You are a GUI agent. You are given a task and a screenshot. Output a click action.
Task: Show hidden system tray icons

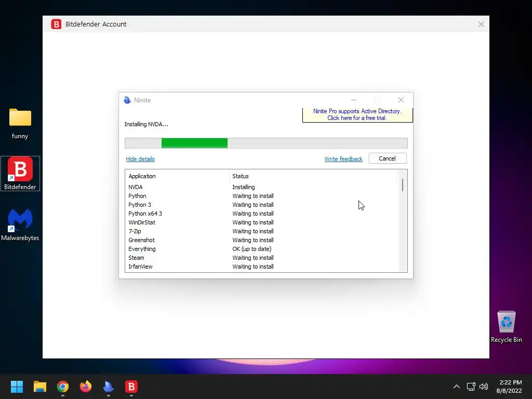(x=457, y=387)
